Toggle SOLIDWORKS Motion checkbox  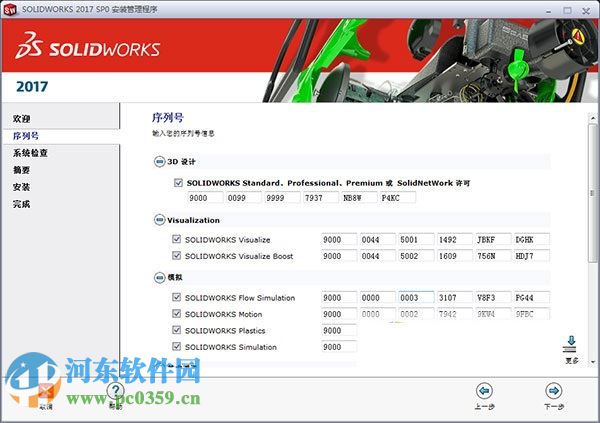[176, 314]
